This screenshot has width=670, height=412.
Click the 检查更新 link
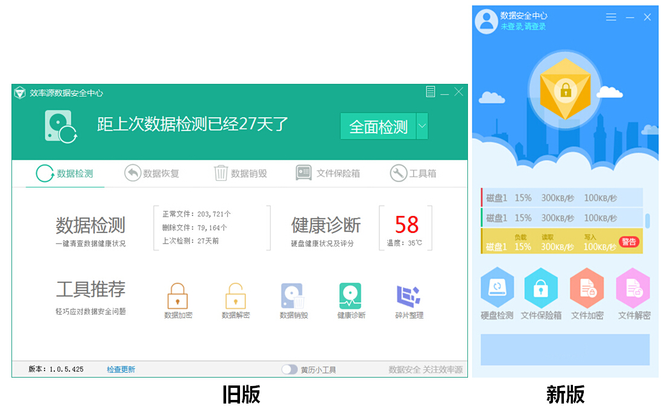click(121, 370)
